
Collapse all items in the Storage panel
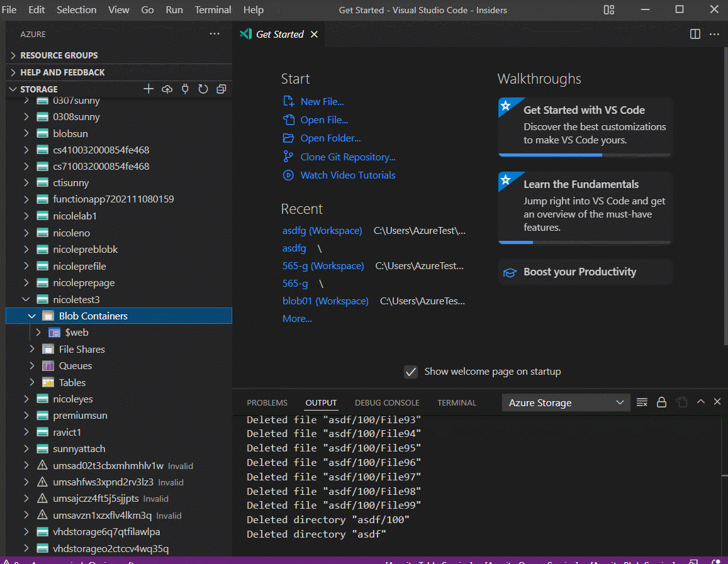[x=221, y=89]
